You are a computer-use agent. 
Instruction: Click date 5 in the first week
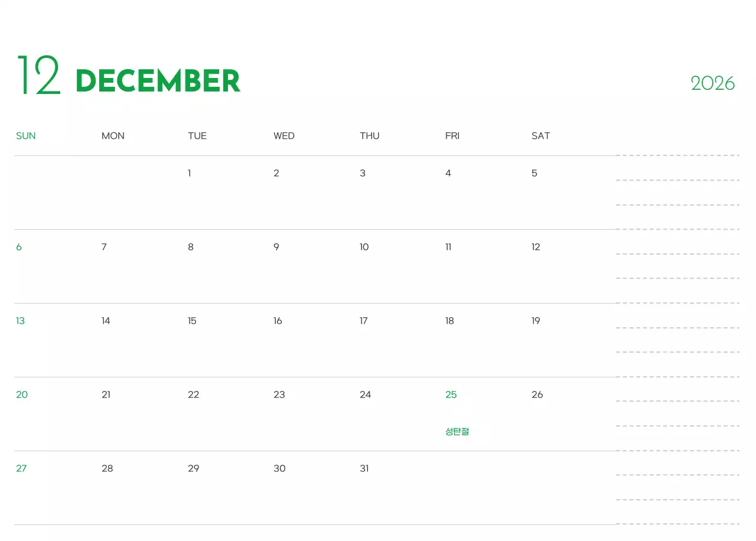coord(534,173)
